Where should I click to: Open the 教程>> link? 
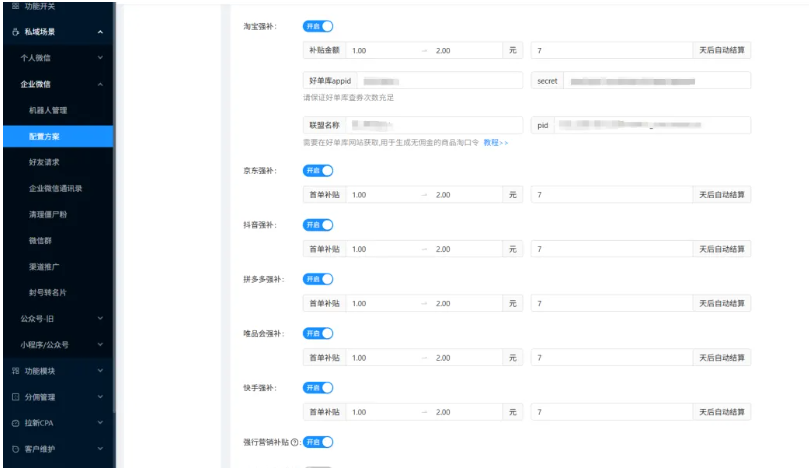tap(496, 143)
